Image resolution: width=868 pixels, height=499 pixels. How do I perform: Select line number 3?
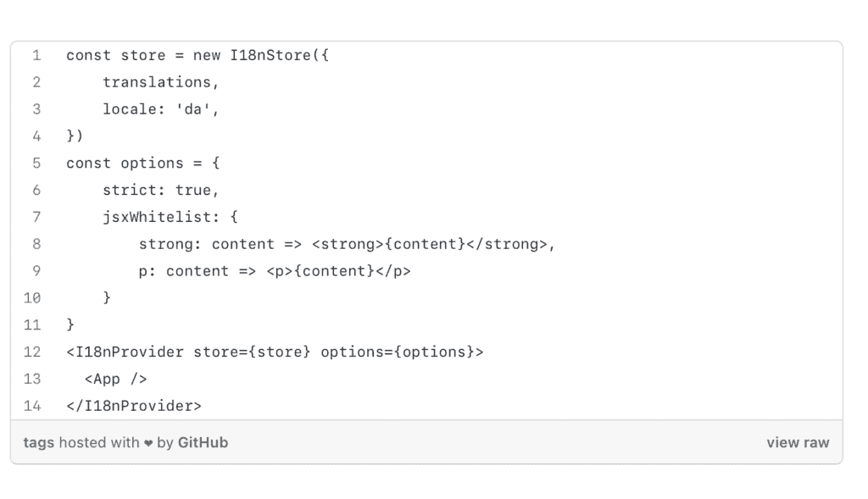click(36, 109)
